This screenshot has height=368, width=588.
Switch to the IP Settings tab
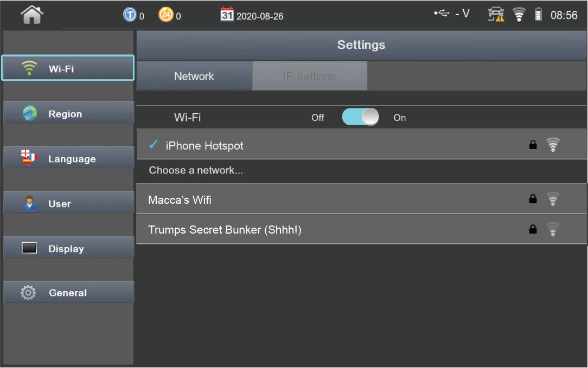coord(309,76)
